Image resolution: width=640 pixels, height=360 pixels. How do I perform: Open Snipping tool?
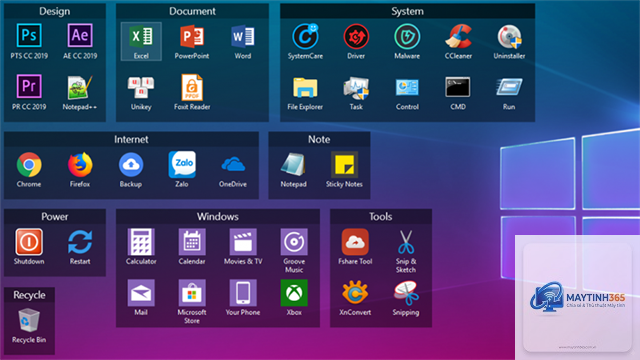coord(406,293)
